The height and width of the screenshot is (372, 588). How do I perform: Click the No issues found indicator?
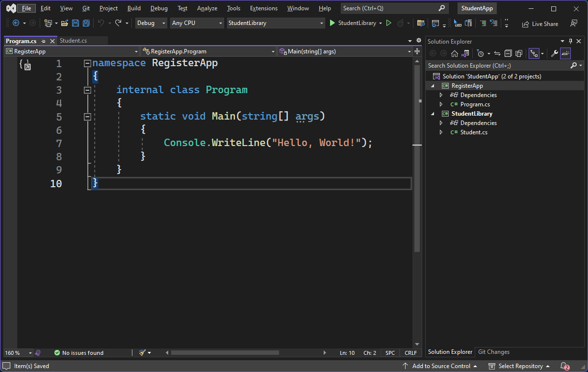(79, 353)
